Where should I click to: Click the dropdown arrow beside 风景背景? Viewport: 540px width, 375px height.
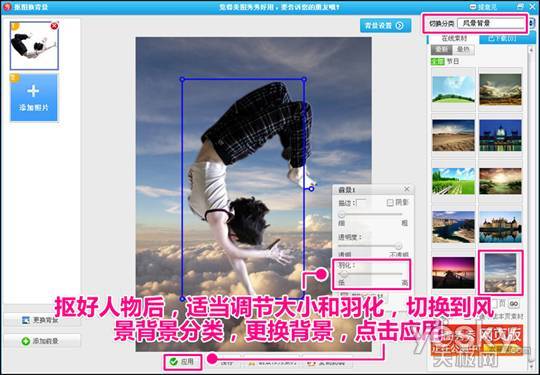point(531,23)
